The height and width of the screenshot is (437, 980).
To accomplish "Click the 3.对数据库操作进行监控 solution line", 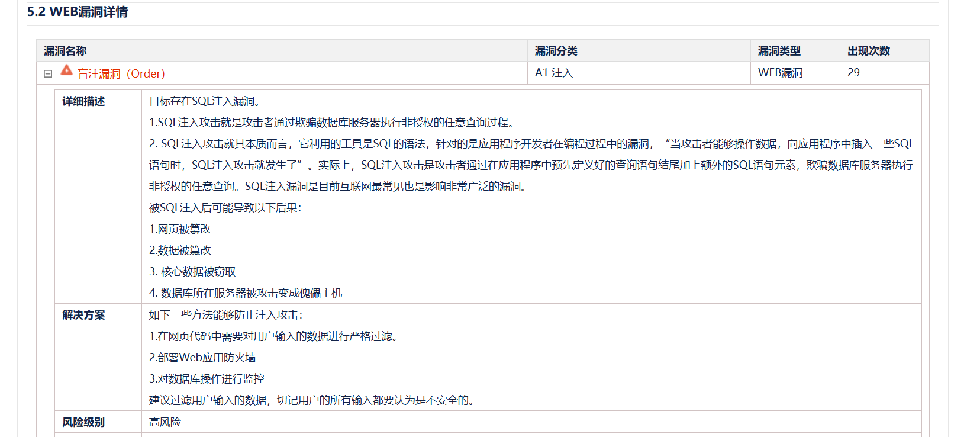I will click(x=207, y=379).
